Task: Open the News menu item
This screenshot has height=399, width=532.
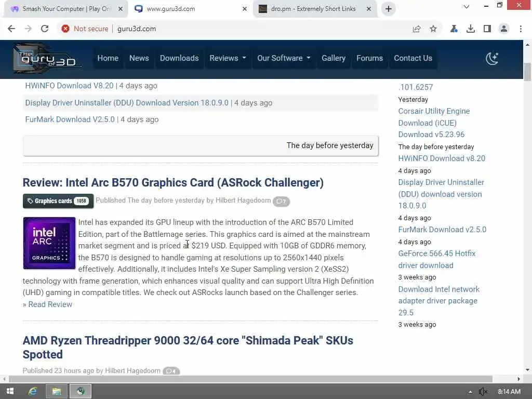Action: (x=139, y=58)
